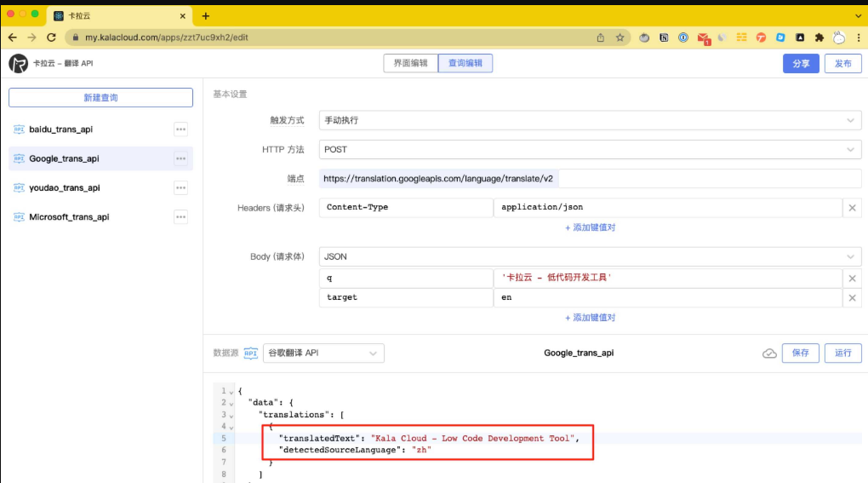Open the more options for baidu_trans_api
The image size is (868, 483).
point(181,129)
